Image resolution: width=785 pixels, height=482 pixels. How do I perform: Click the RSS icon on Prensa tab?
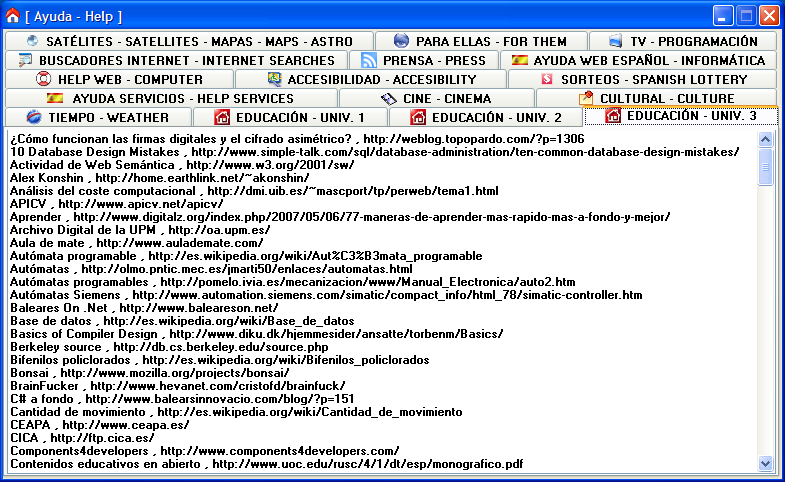[x=369, y=60]
